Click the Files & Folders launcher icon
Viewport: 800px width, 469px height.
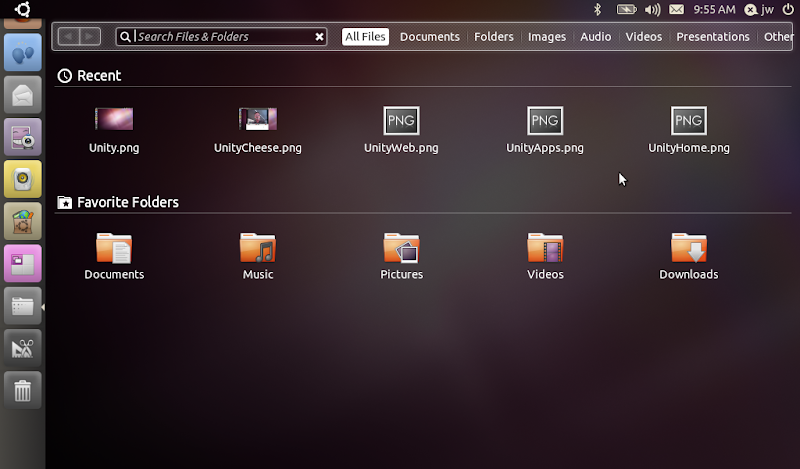pyautogui.click(x=23, y=306)
